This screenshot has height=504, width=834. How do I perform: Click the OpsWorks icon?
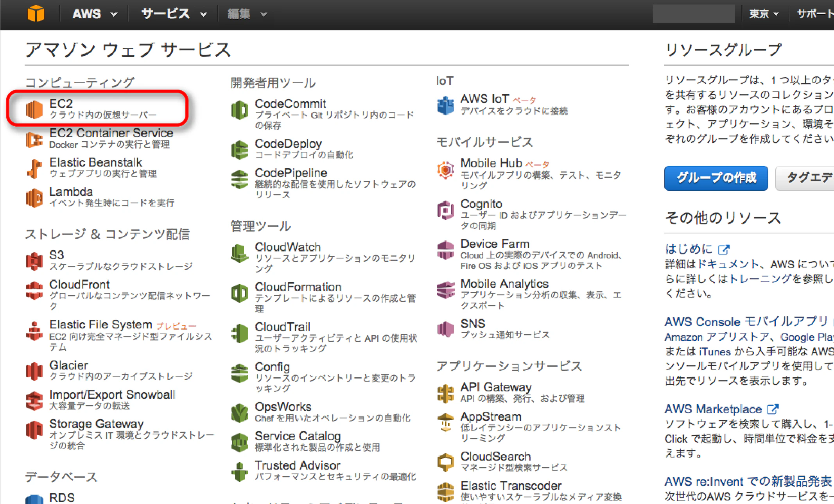click(x=240, y=413)
